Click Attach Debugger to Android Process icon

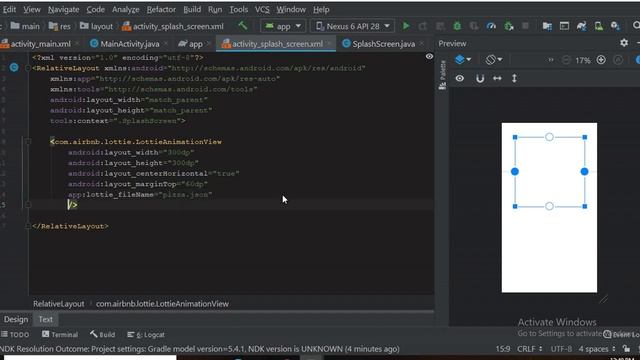[509, 26]
